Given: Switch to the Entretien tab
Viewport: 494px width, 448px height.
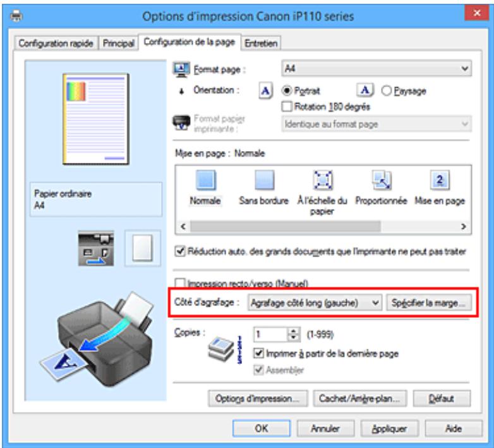Looking at the screenshot, I should pos(261,43).
